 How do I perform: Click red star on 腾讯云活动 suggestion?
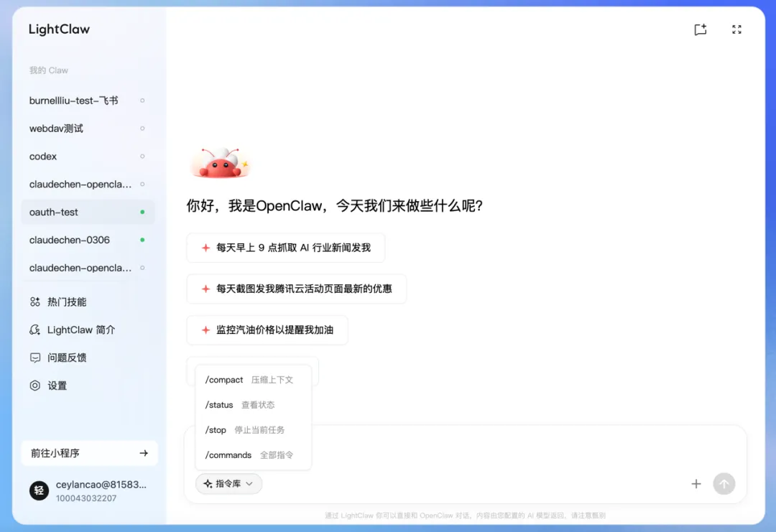(206, 289)
